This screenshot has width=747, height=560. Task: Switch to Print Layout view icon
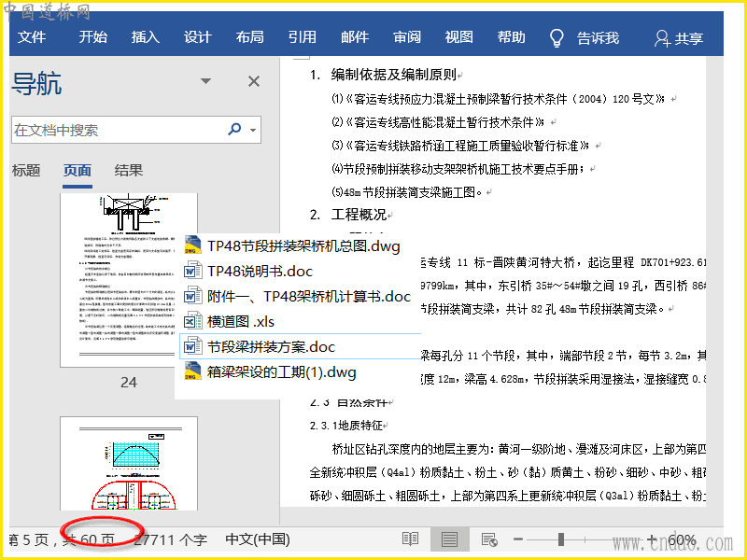coord(449,539)
